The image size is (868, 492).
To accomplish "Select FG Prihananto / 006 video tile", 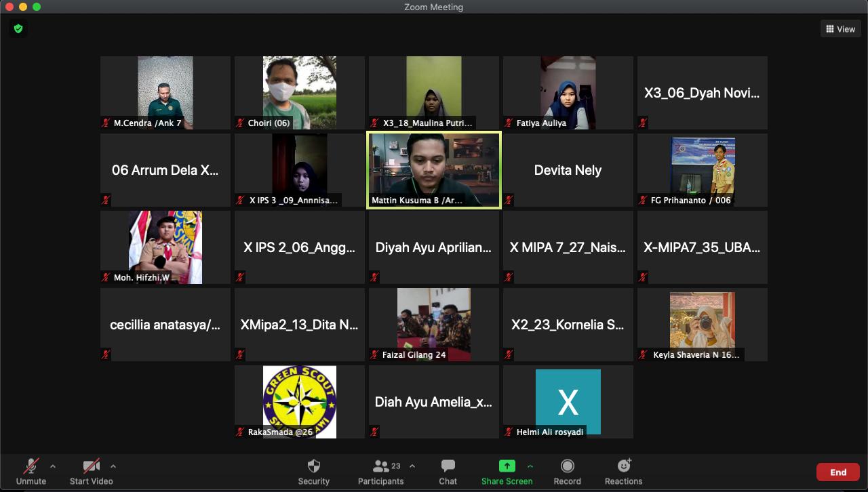I will pyautogui.click(x=703, y=170).
